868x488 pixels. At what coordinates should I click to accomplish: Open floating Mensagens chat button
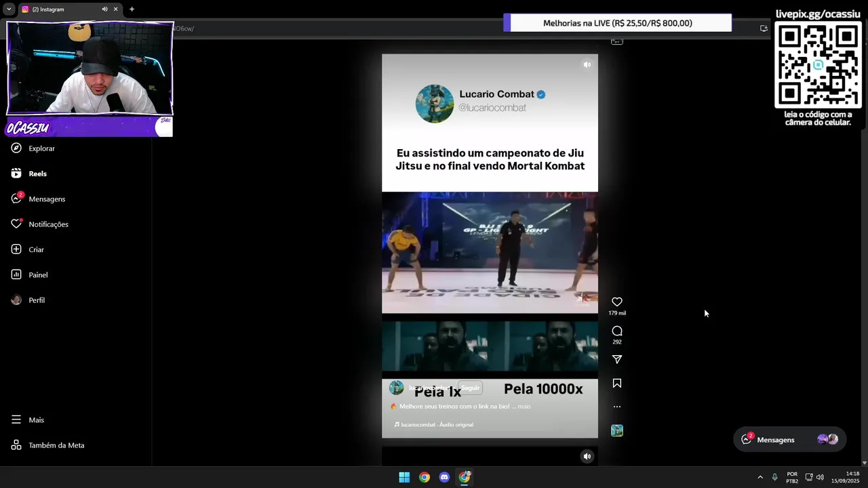[789, 439]
